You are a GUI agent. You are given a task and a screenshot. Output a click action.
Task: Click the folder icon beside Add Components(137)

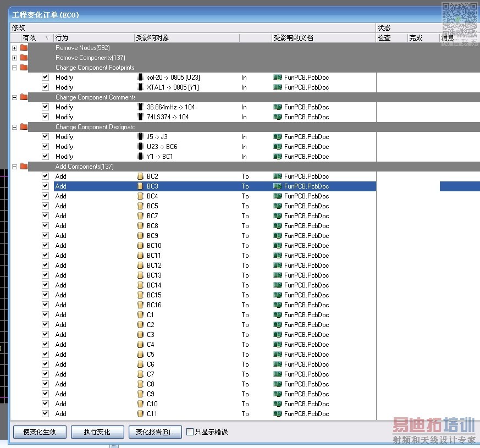click(x=24, y=166)
